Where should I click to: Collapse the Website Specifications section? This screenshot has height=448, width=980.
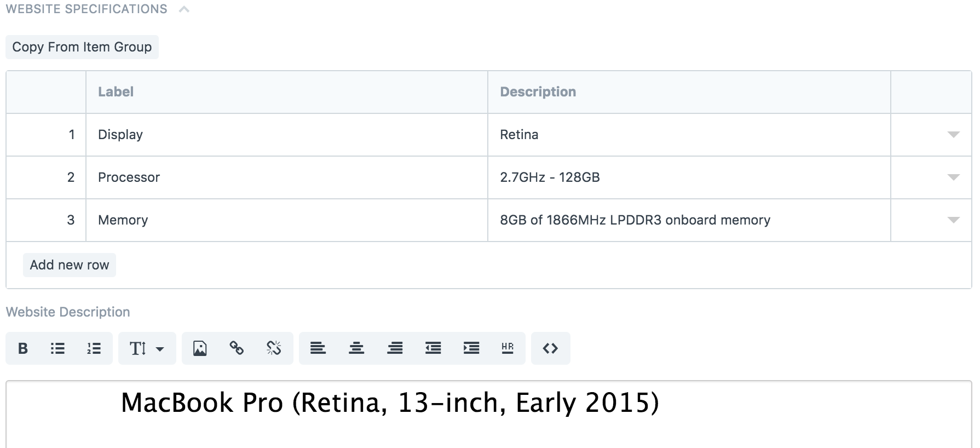184,9
